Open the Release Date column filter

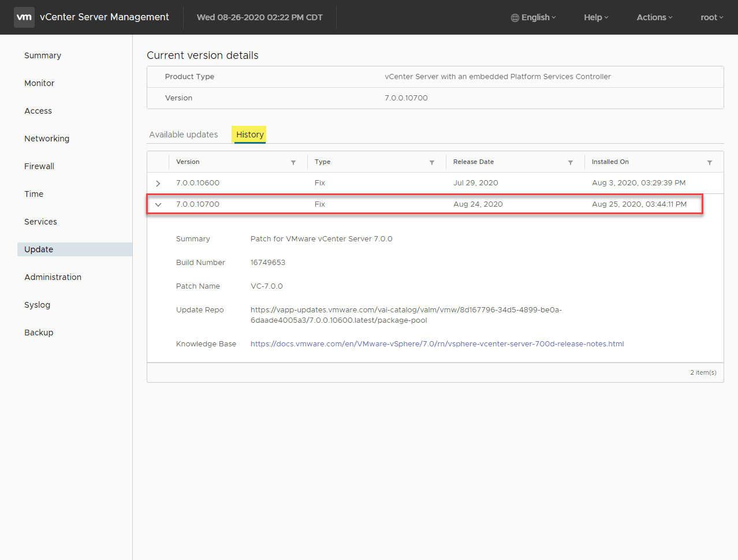(571, 162)
